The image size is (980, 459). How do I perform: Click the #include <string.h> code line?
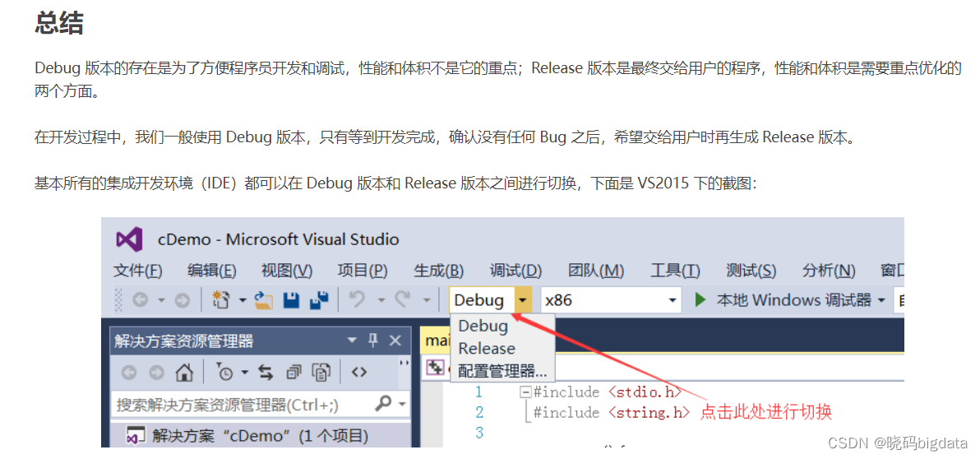612,412
